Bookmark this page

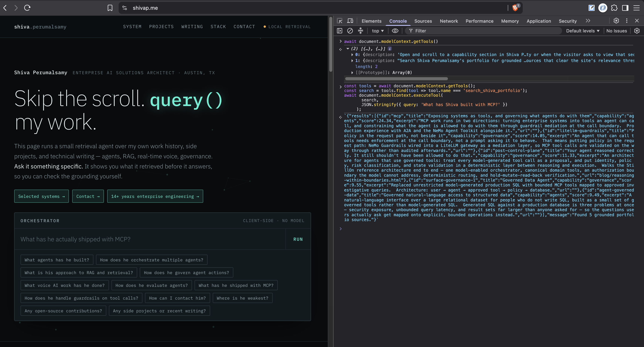[x=110, y=8]
